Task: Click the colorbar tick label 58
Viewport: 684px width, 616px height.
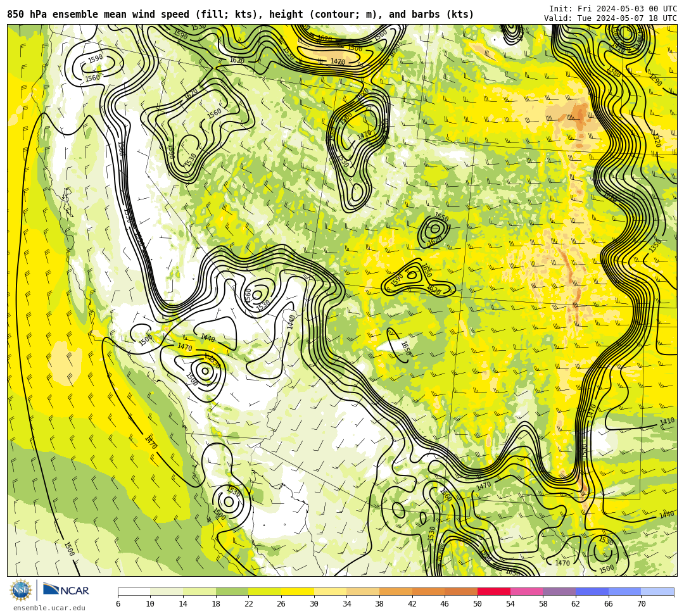Action: coord(543,604)
